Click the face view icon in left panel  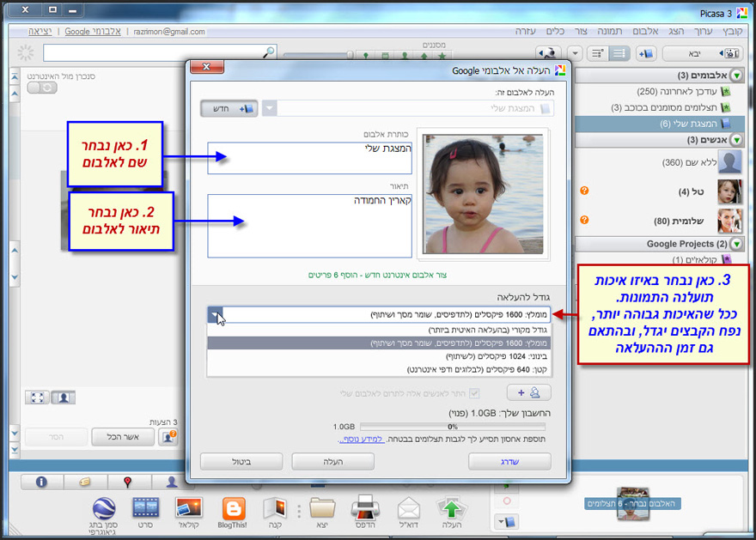tap(64, 397)
